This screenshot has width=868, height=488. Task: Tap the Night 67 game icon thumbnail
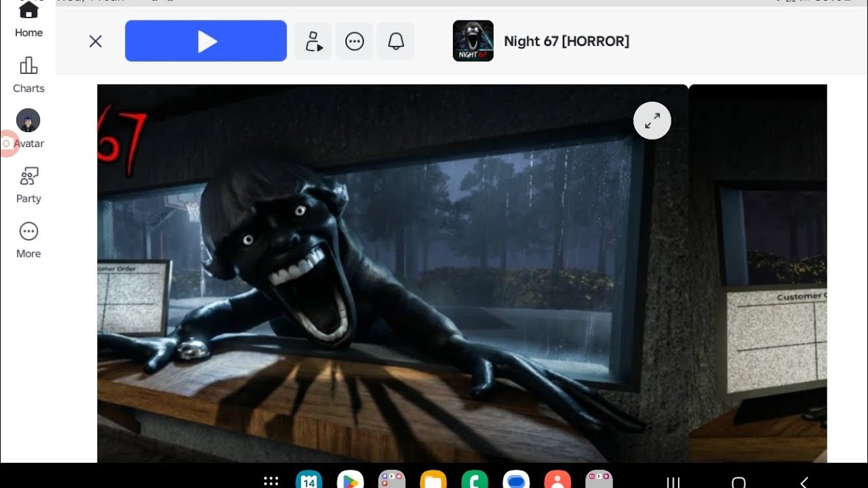click(x=473, y=41)
